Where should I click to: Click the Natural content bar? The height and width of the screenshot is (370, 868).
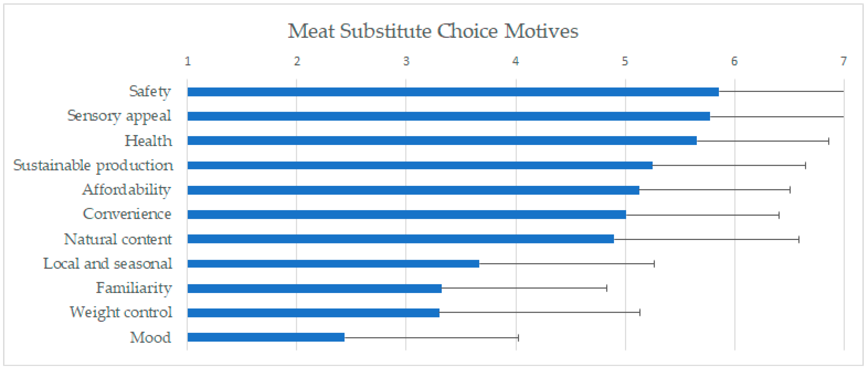400,239
